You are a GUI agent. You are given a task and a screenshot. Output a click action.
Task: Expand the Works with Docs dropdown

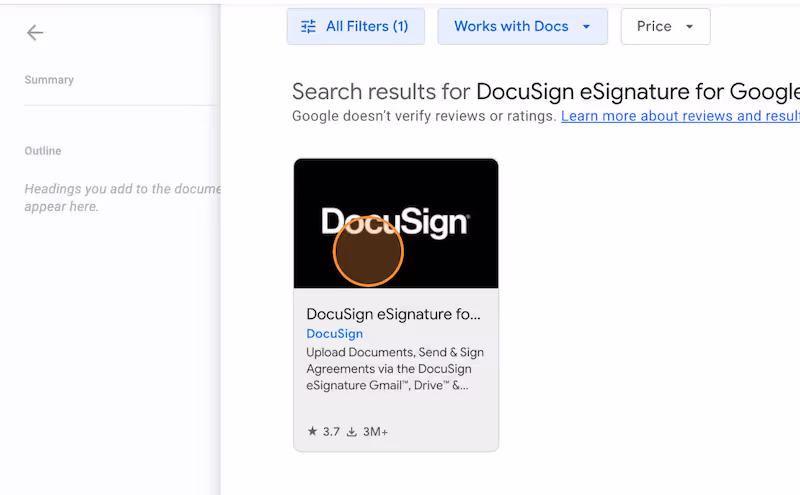[x=522, y=27]
